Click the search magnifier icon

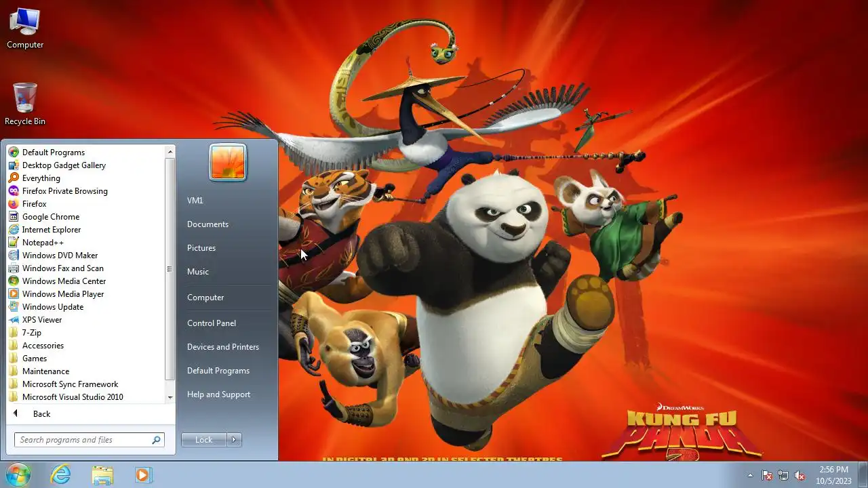point(157,440)
